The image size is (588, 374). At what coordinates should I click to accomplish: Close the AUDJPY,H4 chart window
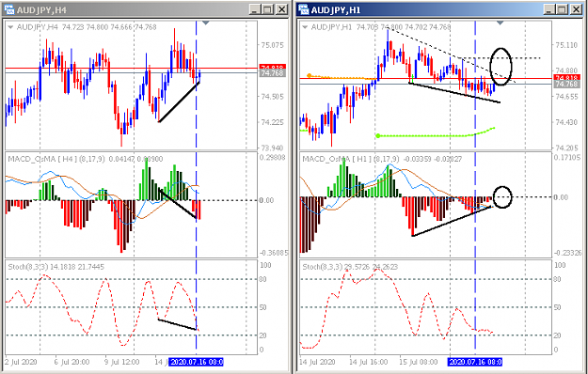tap(281, 9)
